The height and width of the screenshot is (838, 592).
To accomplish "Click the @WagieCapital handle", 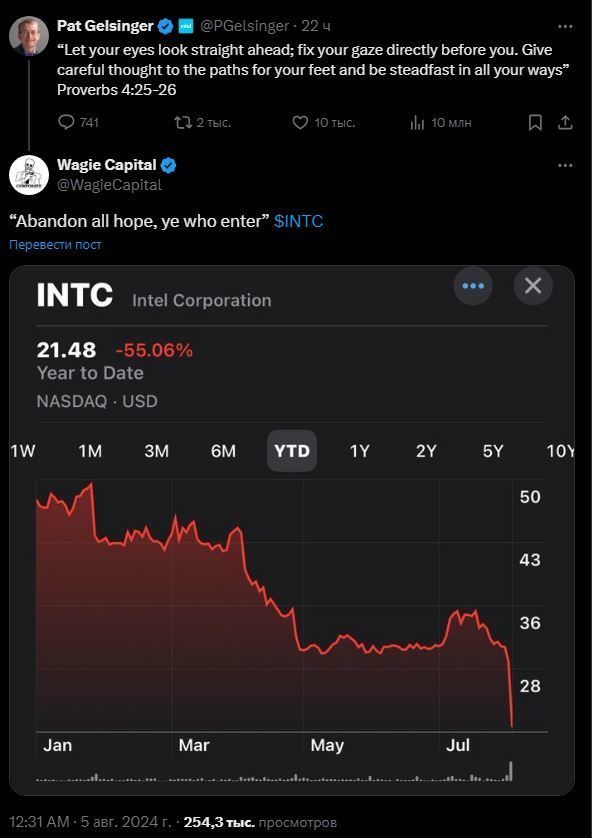I will 110,185.
